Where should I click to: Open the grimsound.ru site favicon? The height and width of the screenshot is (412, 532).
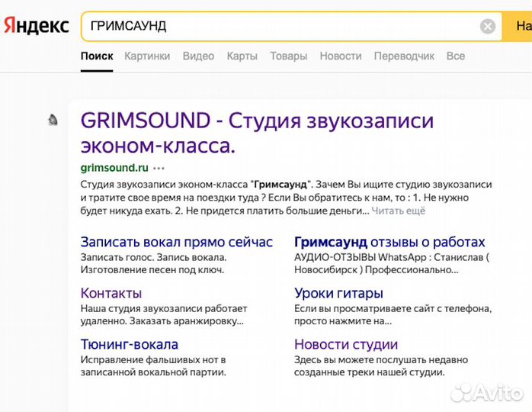[53, 120]
